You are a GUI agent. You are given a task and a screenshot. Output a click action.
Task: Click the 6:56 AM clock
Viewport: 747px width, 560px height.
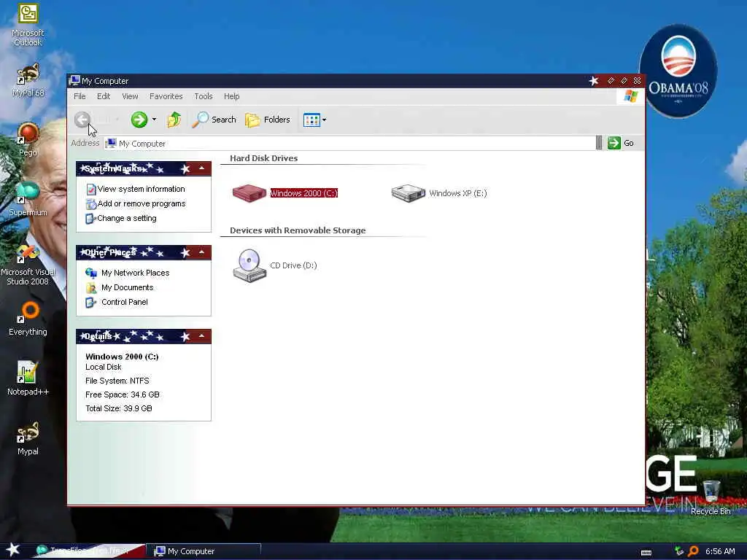(x=720, y=551)
